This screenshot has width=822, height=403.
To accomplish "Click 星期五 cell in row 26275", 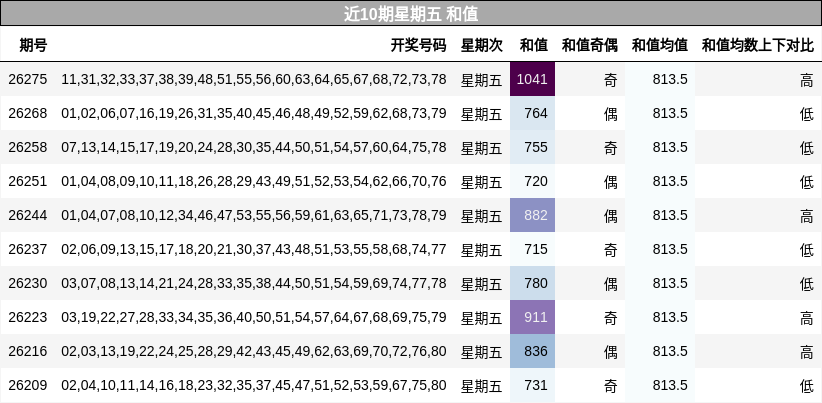I will coord(482,80).
